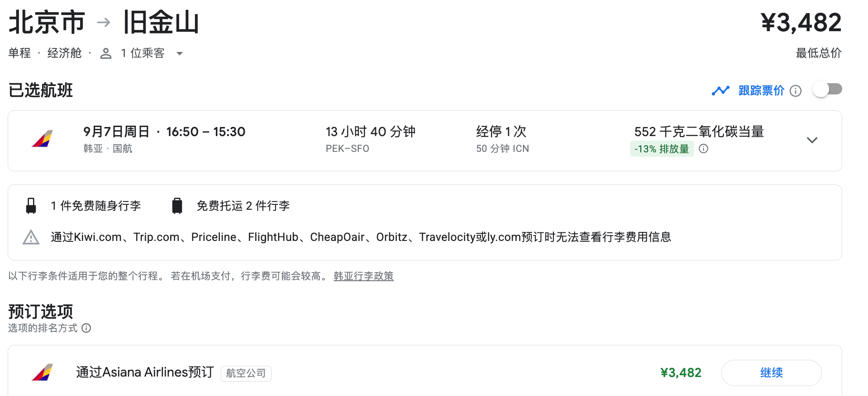Click the ¥3,482 Asiana booking price
This screenshot has height=396, width=868.
click(x=681, y=372)
